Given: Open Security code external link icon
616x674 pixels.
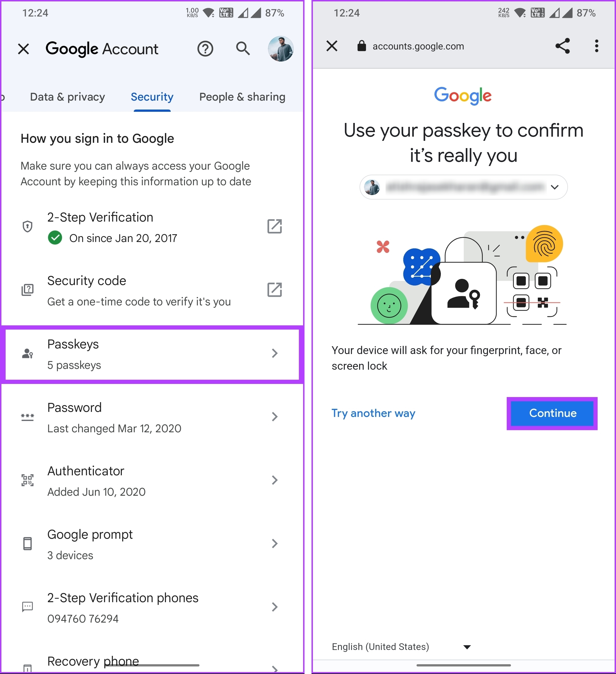Looking at the screenshot, I should pyautogui.click(x=274, y=289).
